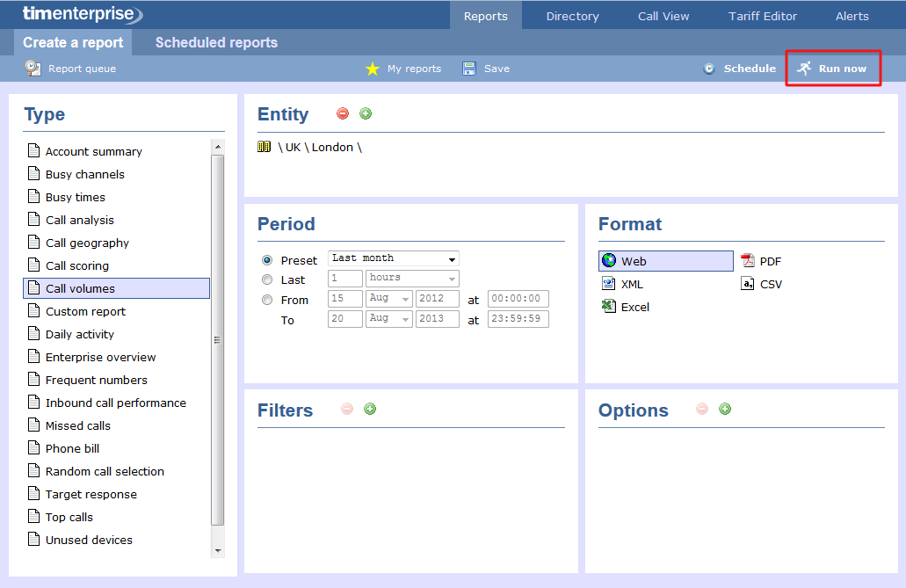Click the document icon beside Account summary
Viewport: 906px width, 588px height.
(x=34, y=150)
